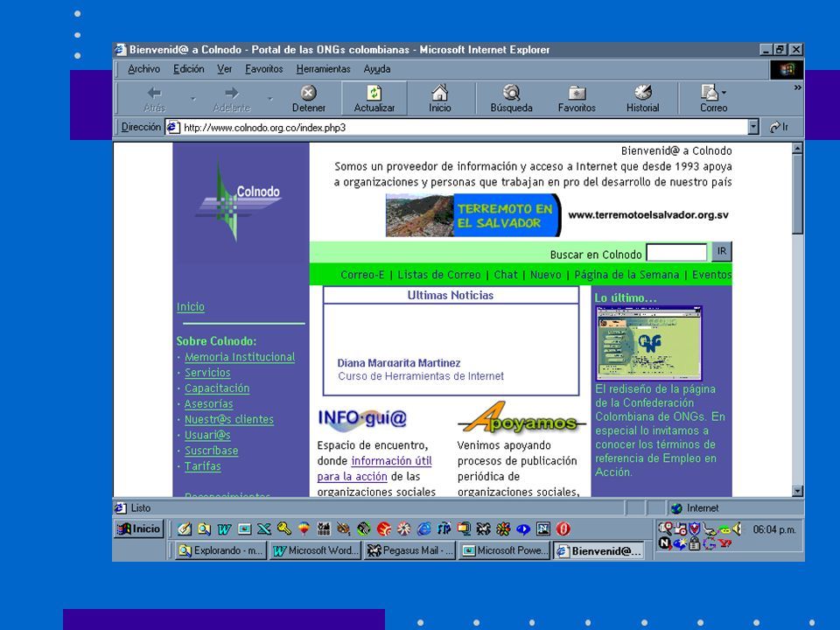840x630 pixels.
Task: Switch to Microsoft PowerPoint taskbar window
Action: (x=505, y=550)
